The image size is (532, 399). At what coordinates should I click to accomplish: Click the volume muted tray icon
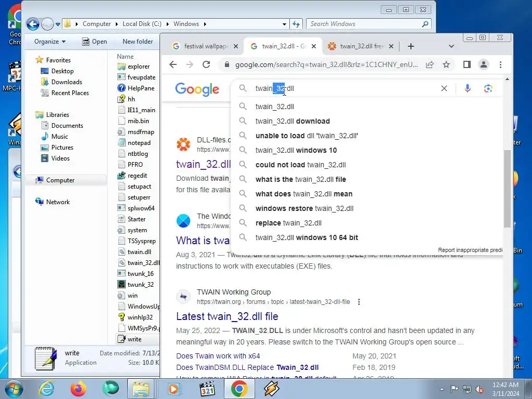(x=480, y=390)
